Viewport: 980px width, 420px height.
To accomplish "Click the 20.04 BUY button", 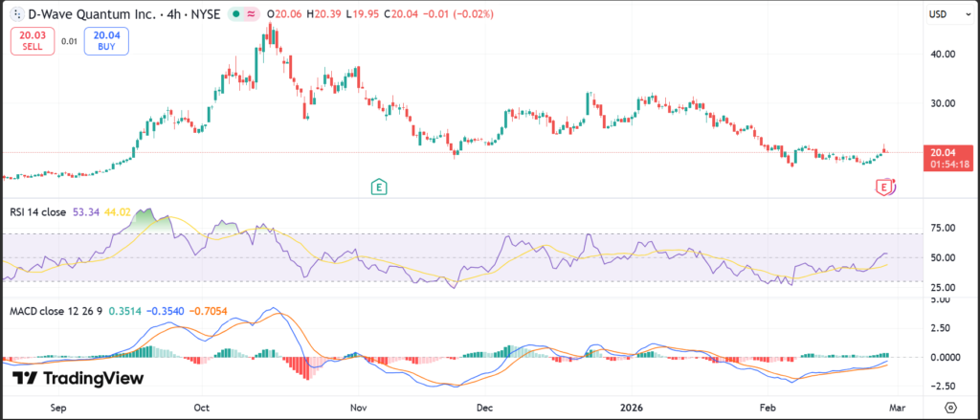I will [105, 41].
